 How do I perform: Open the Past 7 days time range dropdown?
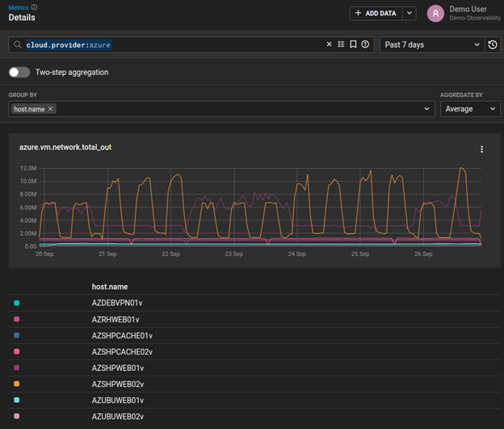tap(432, 45)
